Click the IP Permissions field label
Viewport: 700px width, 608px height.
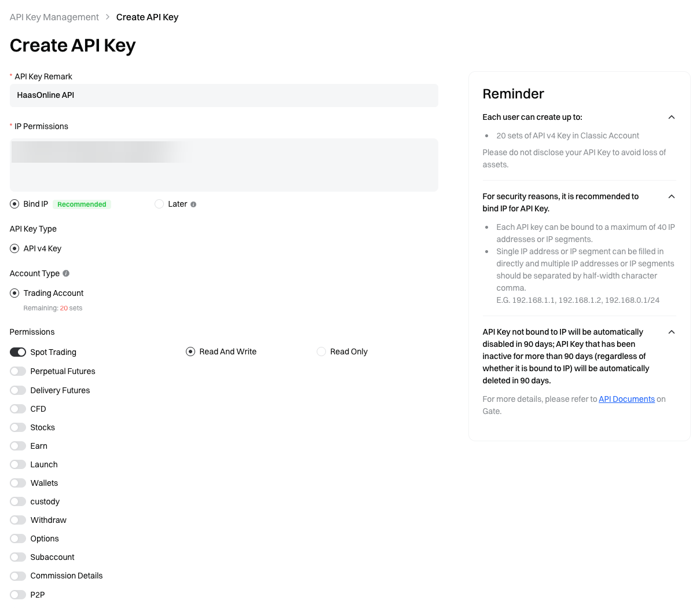coord(41,126)
